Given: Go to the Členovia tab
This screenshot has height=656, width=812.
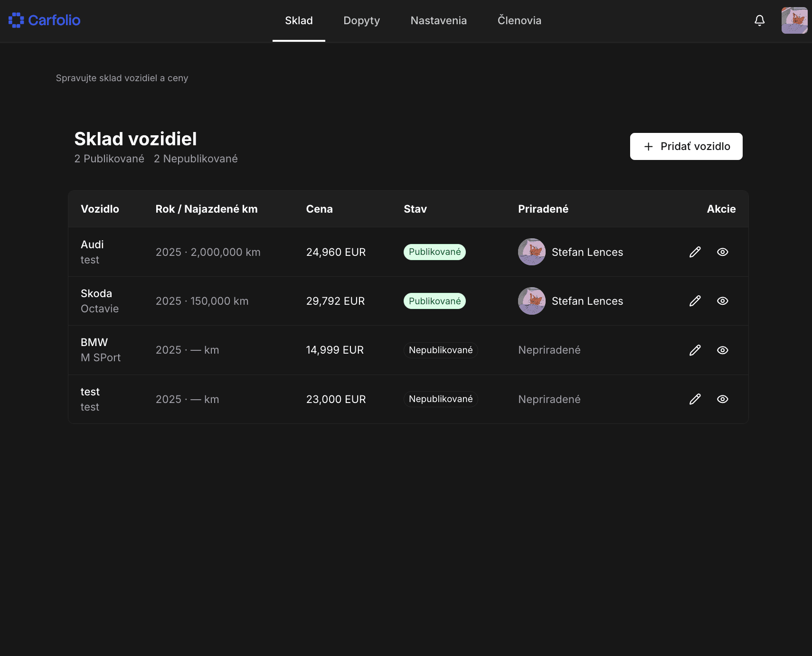Looking at the screenshot, I should point(519,20).
